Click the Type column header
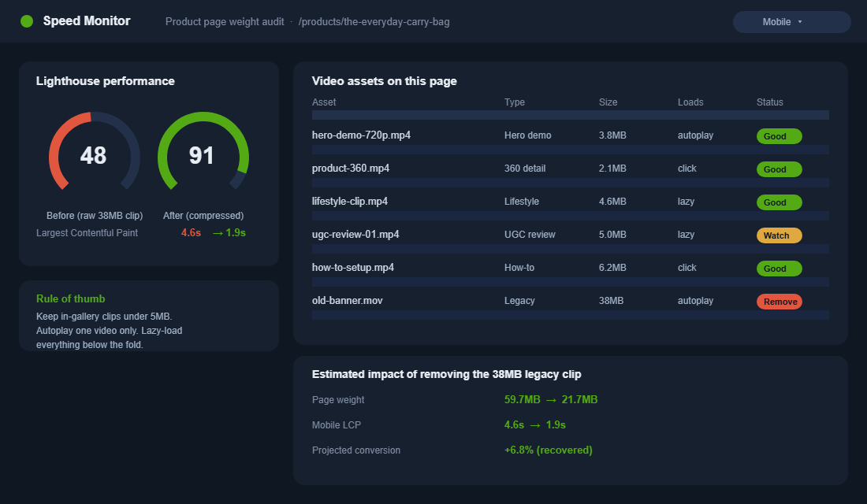The height and width of the screenshot is (504, 867). (514, 102)
